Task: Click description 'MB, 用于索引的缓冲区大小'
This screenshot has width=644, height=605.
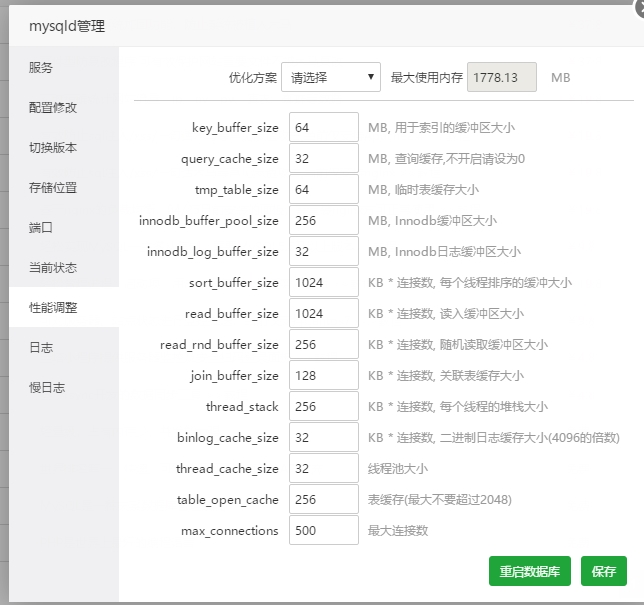Action: click(x=441, y=128)
